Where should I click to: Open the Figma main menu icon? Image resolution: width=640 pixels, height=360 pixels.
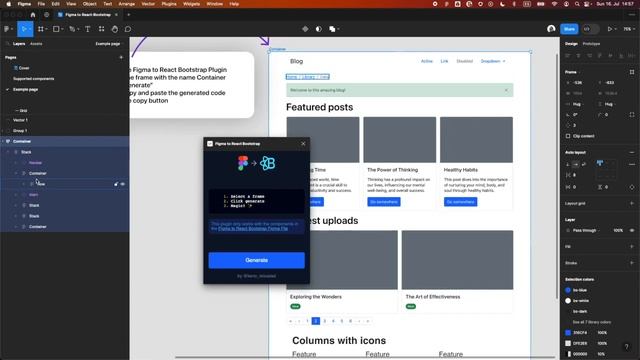point(7,29)
